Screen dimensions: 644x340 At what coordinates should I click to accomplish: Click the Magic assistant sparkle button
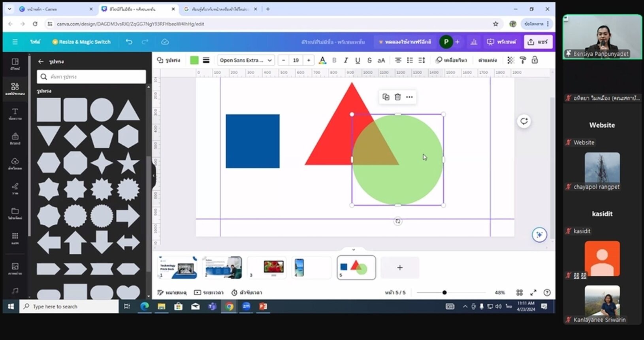(539, 235)
